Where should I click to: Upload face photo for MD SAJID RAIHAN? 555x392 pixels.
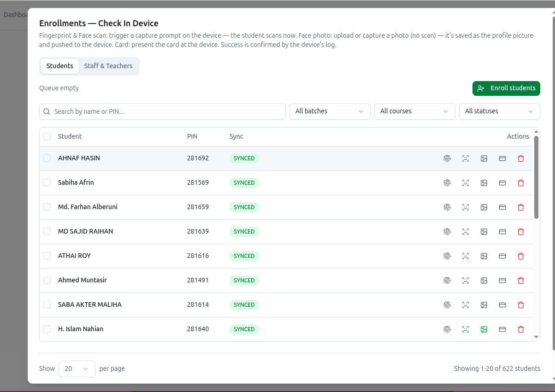click(484, 232)
